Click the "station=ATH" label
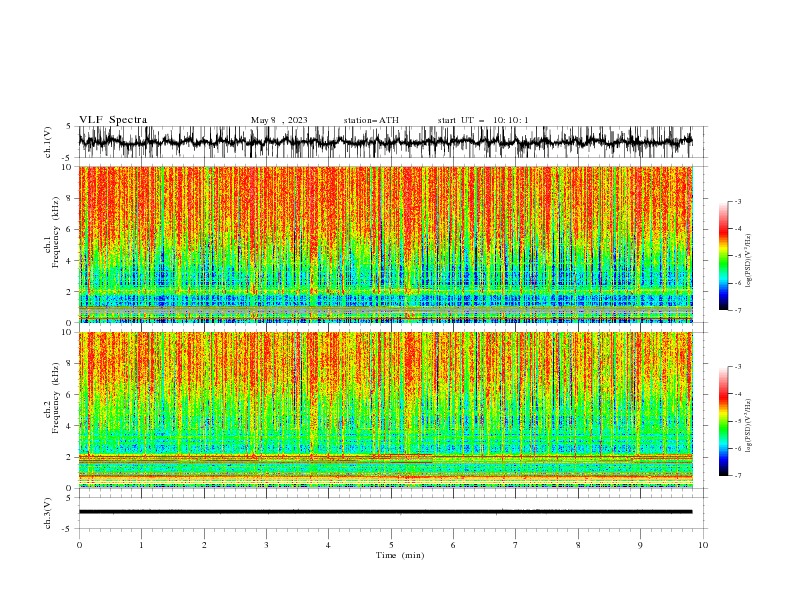This screenshot has width=792, height=612. [x=371, y=120]
